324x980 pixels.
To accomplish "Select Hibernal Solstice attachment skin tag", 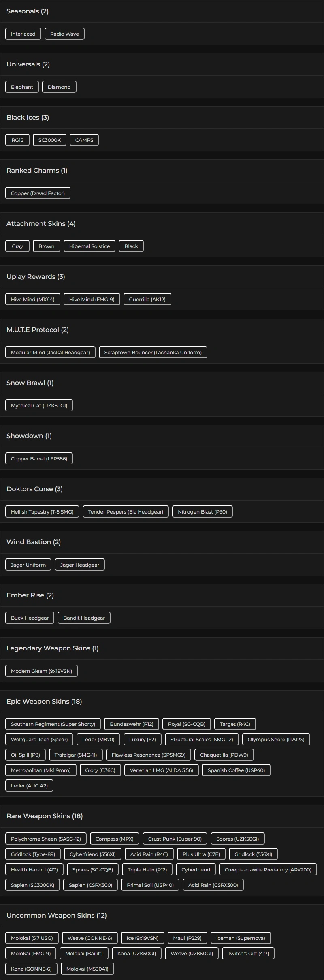I will click(90, 246).
